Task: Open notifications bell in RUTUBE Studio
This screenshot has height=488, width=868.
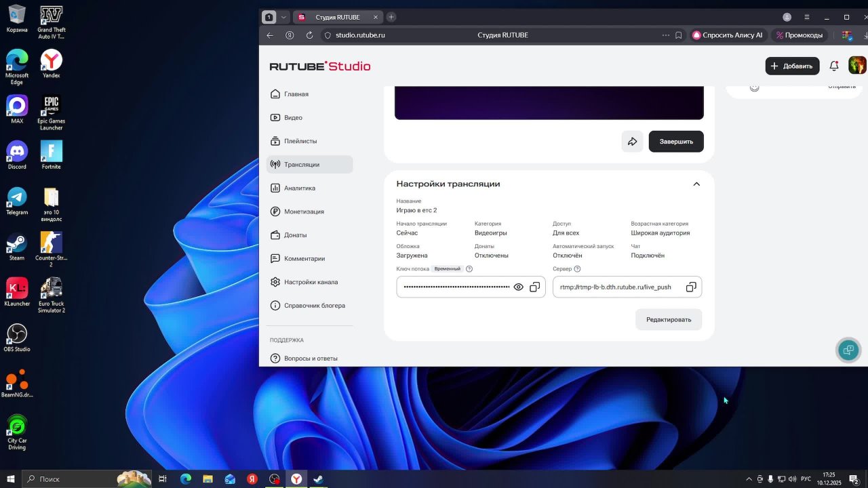Action: (x=834, y=66)
